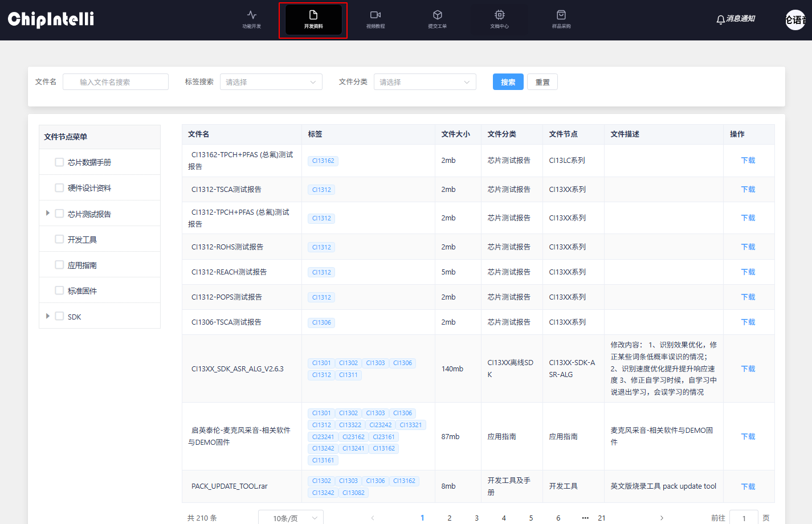
Task: Go to page 3 in pagination
Action: 476,518
